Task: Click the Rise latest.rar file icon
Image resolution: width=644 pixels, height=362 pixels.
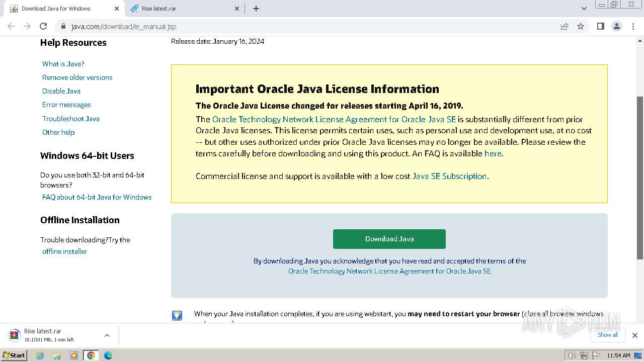Action: coord(14,335)
